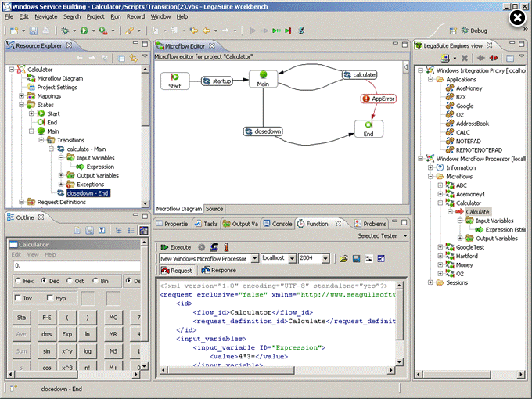Toggle the Inv checkbox
This screenshot has height=399, width=532.
tap(18, 298)
